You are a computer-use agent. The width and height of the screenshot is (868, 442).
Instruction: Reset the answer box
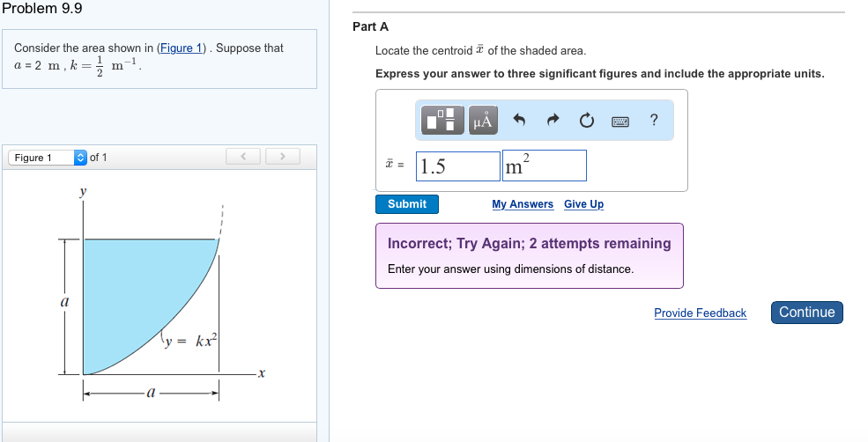(587, 121)
